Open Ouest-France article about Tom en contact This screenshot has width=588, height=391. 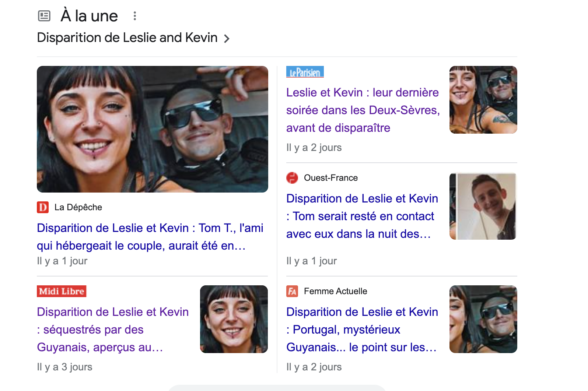[362, 216]
